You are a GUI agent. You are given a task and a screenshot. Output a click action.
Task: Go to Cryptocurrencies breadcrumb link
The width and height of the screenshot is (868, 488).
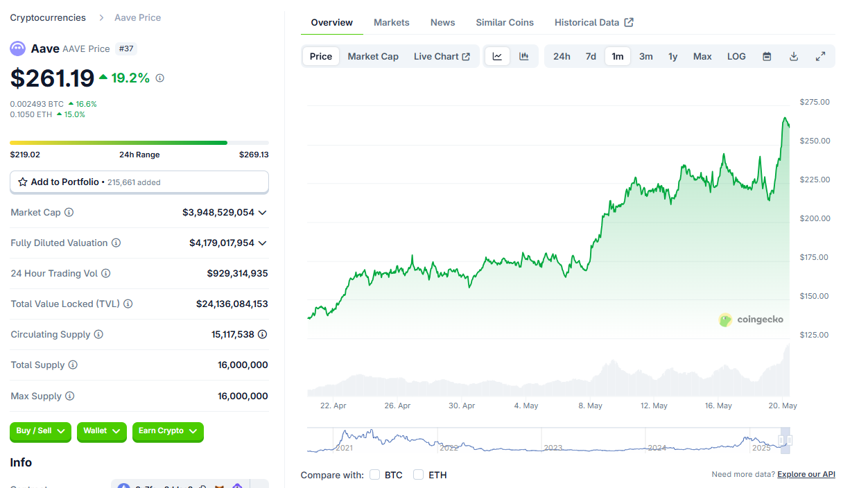[48, 17]
